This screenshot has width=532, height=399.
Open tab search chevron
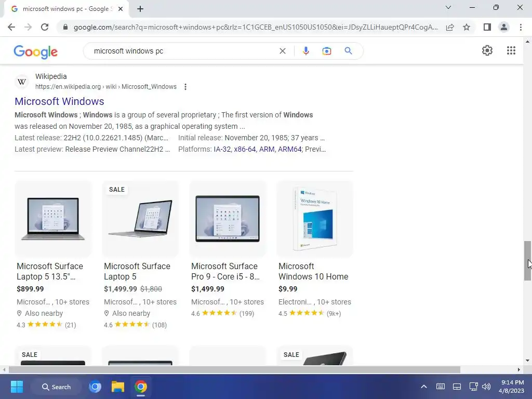(448, 7)
